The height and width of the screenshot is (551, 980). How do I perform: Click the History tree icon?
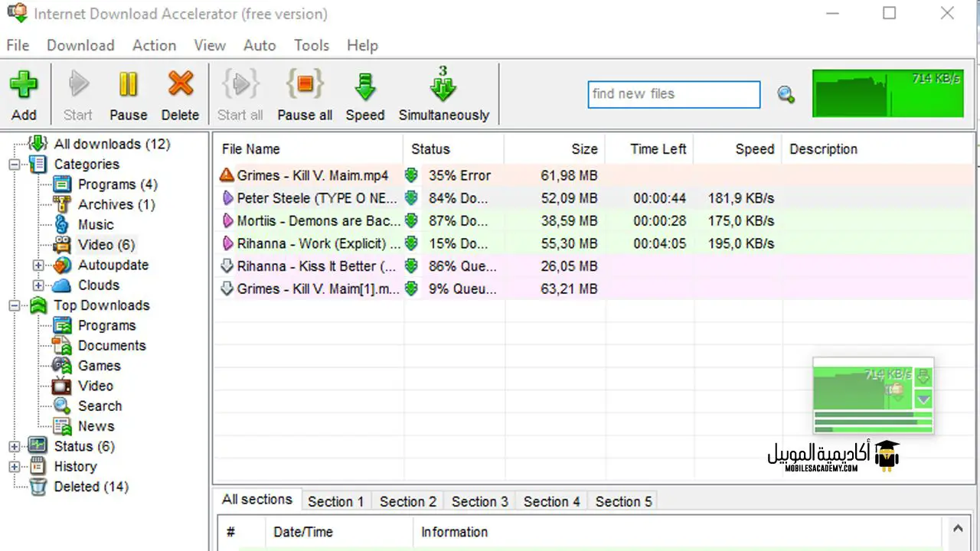(38, 466)
